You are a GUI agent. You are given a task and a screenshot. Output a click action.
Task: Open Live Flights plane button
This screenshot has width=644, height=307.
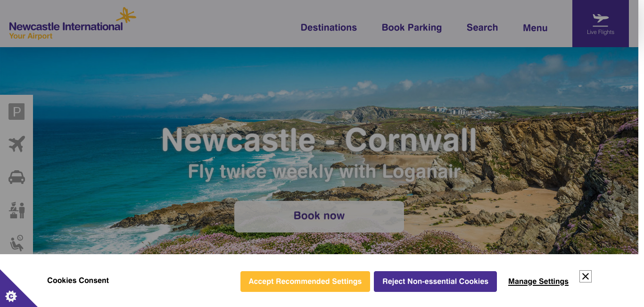600,24
